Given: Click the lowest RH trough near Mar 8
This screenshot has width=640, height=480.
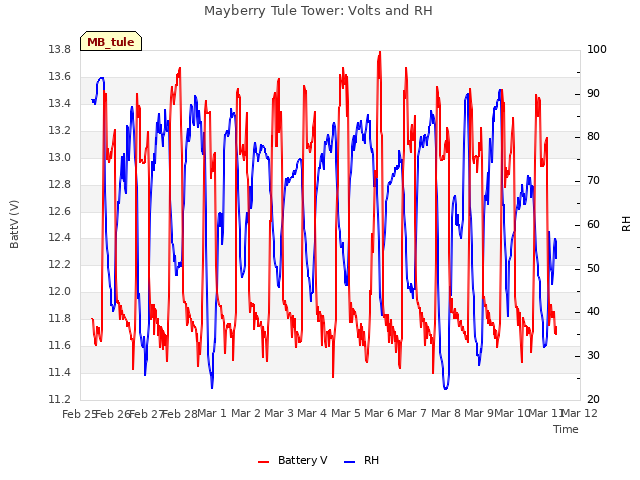Looking at the screenshot, I should (x=445, y=388).
